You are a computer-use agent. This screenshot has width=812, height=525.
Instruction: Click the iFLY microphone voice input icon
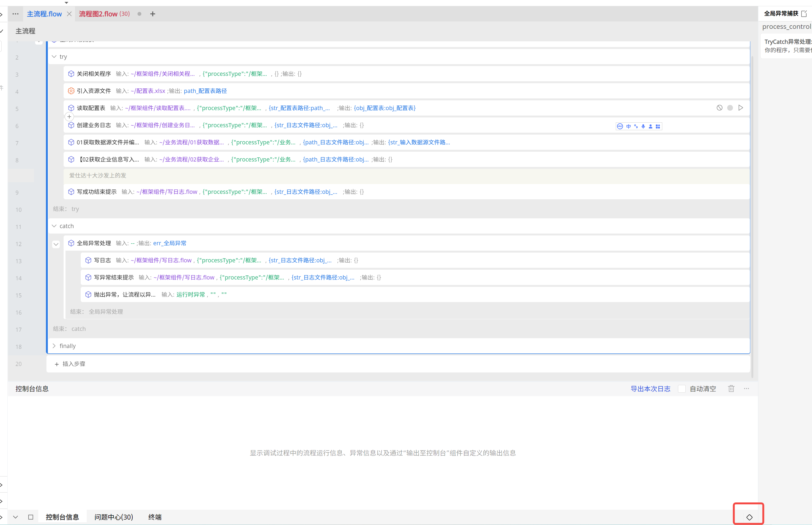tap(643, 126)
